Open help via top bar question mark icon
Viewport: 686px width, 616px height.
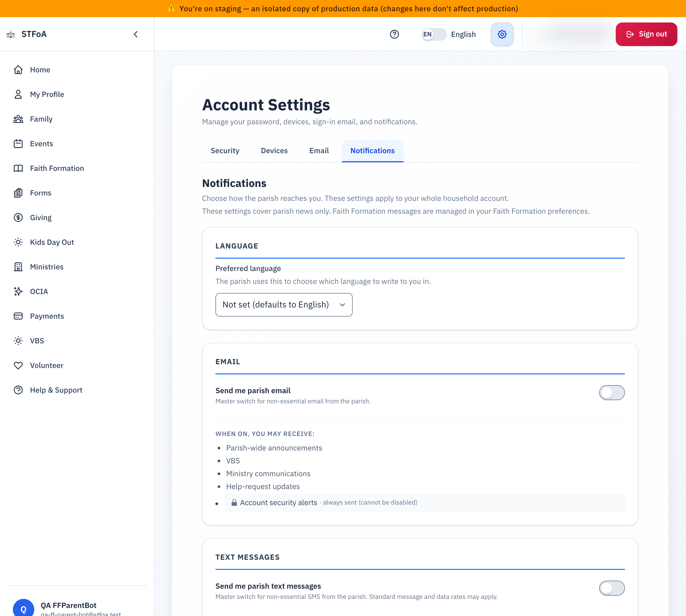(394, 34)
